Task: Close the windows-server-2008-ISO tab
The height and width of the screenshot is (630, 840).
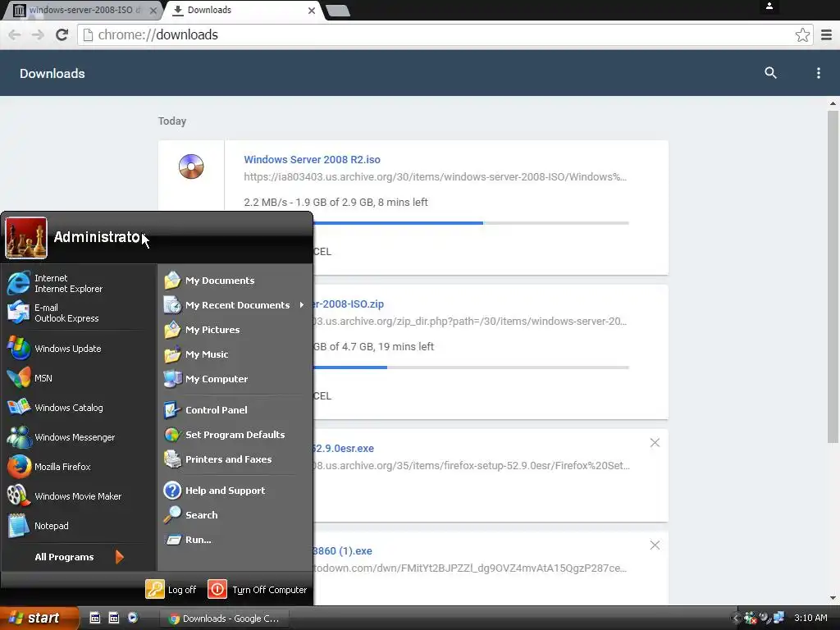Action: click(x=153, y=11)
